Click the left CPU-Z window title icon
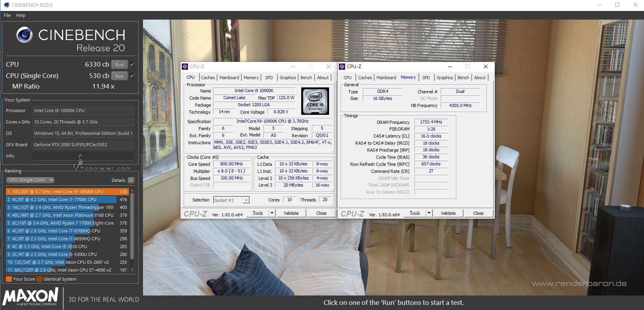 pyautogui.click(x=185, y=67)
